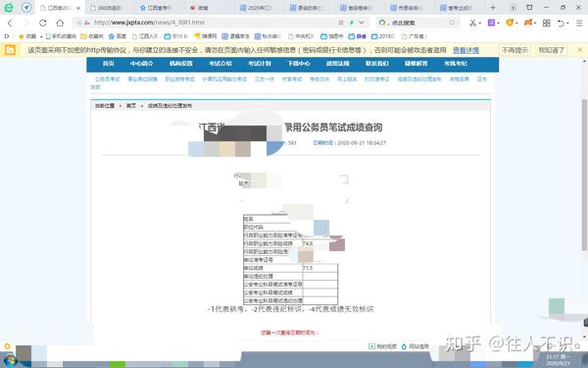Open the 机构设置 navigation item
The width and height of the screenshot is (588, 368).
pyautogui.click(x=180, y=64)
